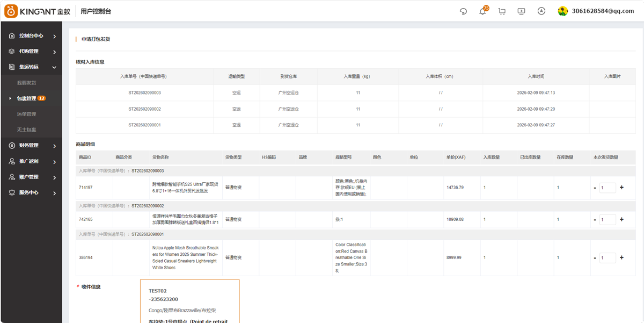Click the refresh/history icon in top bar
The image size is (644, 323).
click(463, 11)
